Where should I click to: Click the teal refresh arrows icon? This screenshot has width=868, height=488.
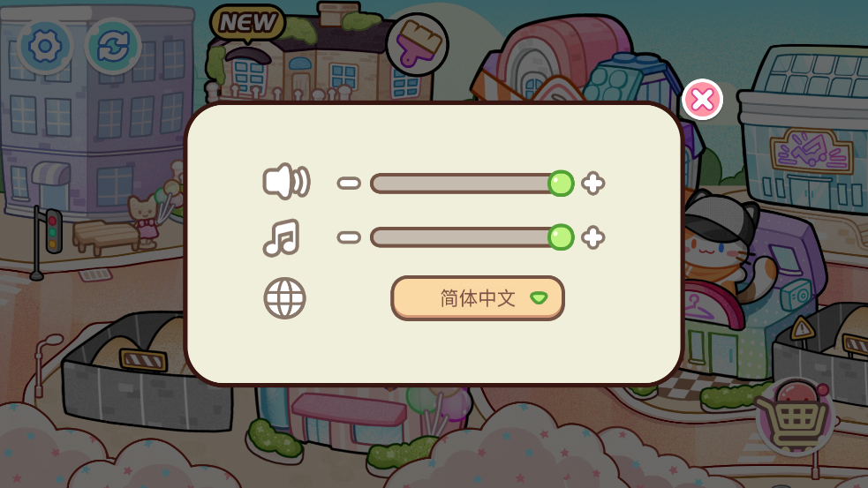113,46
